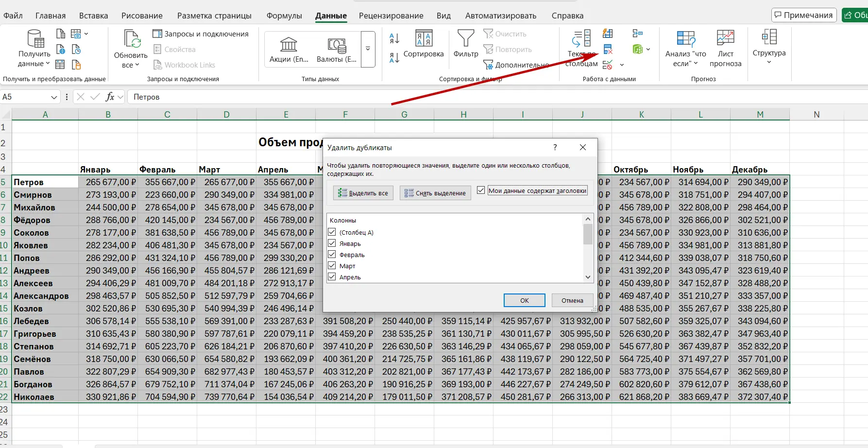Toggle the Март column checkbox
This screenshot has height=448, width=868.
(x=332, y=266)
